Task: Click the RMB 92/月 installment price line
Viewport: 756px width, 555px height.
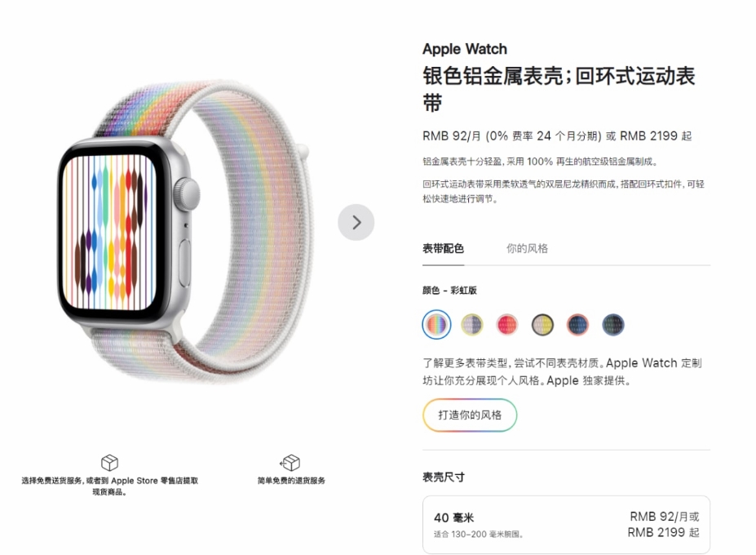Action: 557,136
